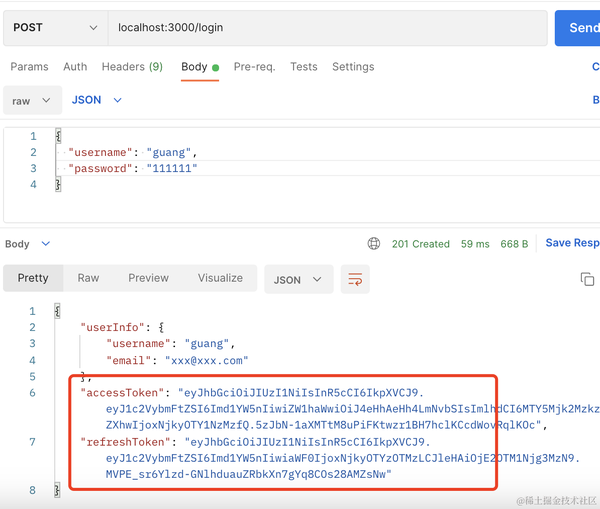Toggle the response line wrap icon

coord(355,279)
